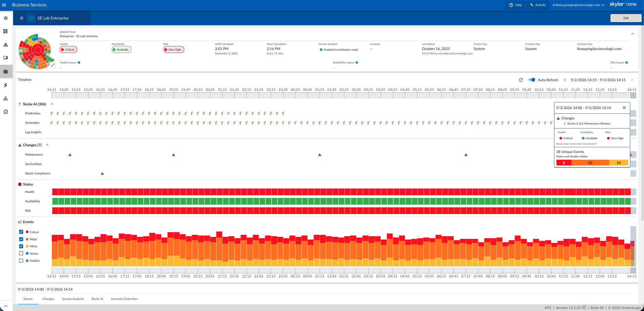Toggle Auto Refresh switch

click(x=532, y=80)
